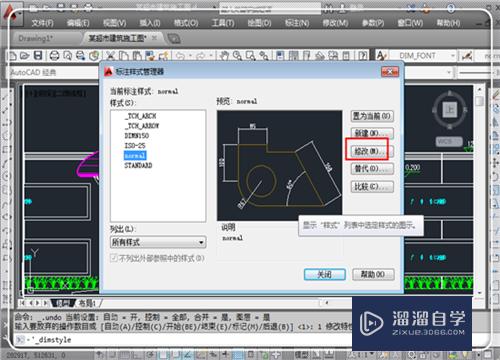Image resolution: width=500 pixels, height=360 pixels.
Task: Click the Plot (printer) icon
Action: point(54,55)
